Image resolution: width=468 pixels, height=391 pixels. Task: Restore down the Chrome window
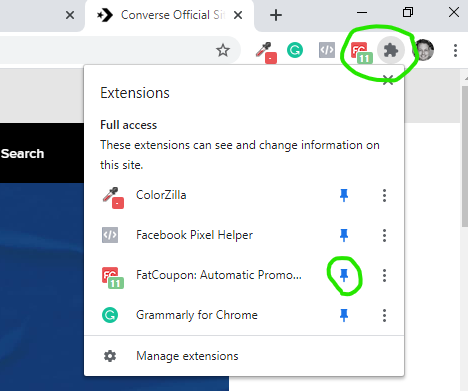pyautogui.click(x=408, y=13)
